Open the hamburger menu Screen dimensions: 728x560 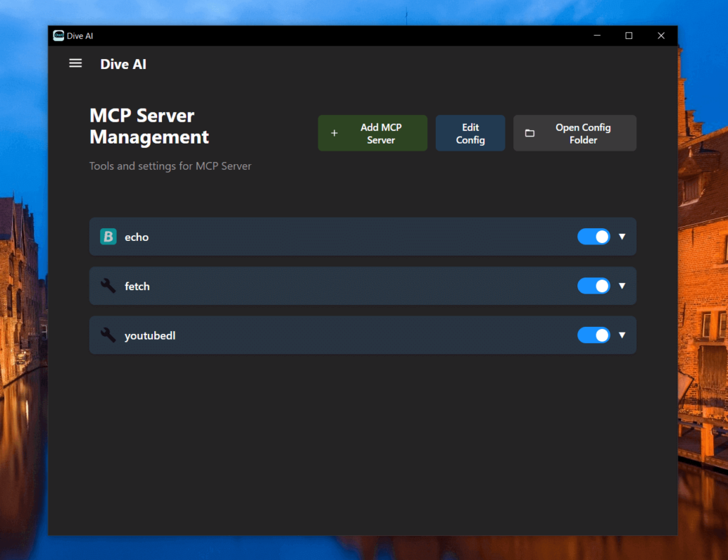tap(75, 63)
